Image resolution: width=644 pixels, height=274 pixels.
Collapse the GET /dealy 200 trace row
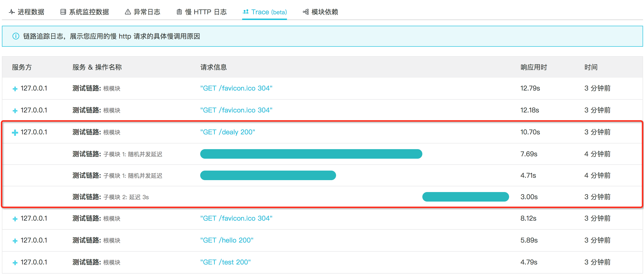pyautogui.click(x=15, y=132)
